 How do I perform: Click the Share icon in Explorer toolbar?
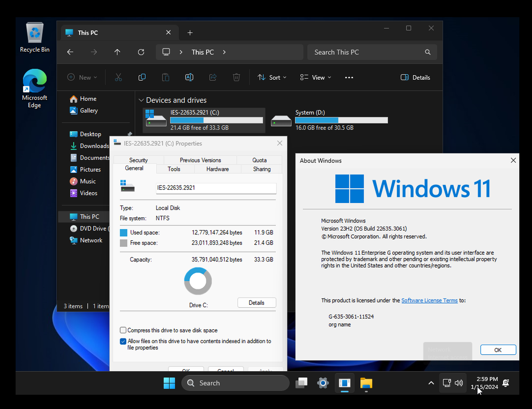(x=213, y=77)
